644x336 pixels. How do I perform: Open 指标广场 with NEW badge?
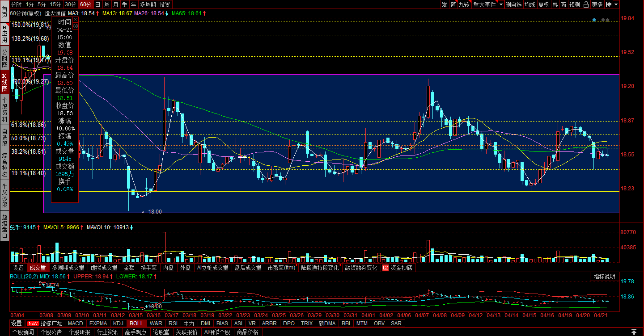pos(46,323)
